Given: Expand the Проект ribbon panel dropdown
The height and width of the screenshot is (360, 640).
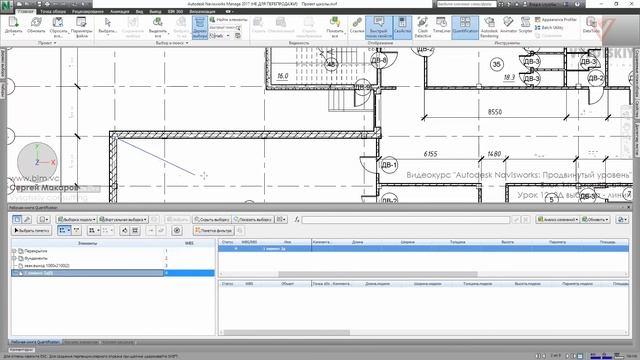Looking at the screenshot, I should coord(48,43).
